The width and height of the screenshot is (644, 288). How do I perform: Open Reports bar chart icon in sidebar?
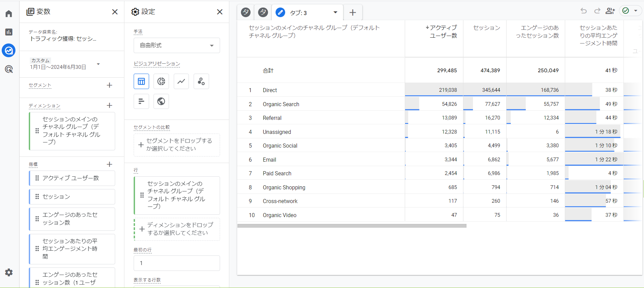point(9,32)
